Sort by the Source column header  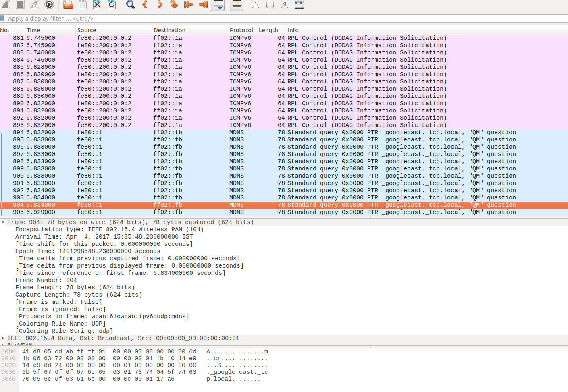coord(114,30)
